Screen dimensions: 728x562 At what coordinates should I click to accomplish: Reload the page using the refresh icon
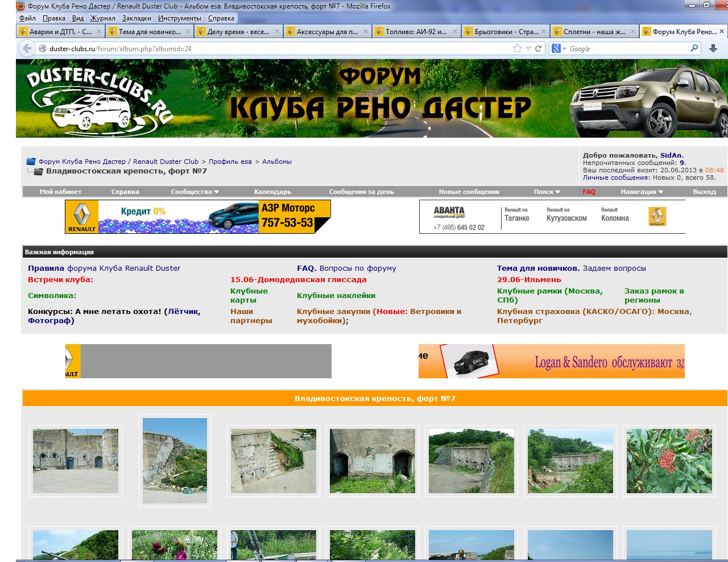coord(538,49)
